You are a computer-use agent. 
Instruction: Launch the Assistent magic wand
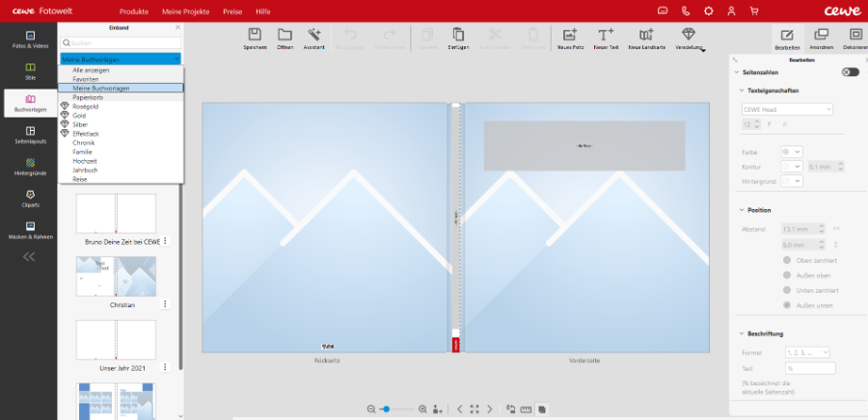tap(314, 35)
